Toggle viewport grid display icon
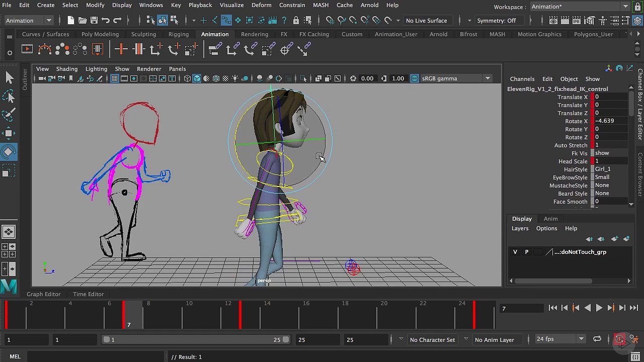644x362 pixels. [115, 78]
